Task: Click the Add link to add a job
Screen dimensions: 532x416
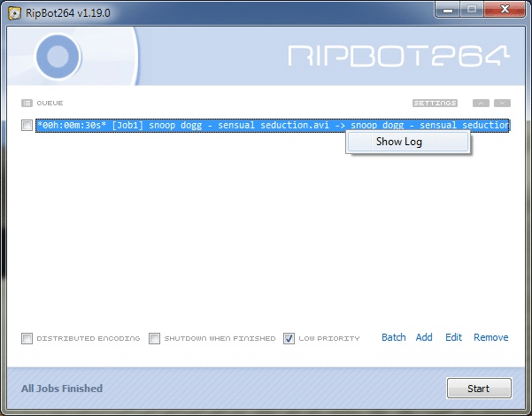Action: click(x=424, y=337)
